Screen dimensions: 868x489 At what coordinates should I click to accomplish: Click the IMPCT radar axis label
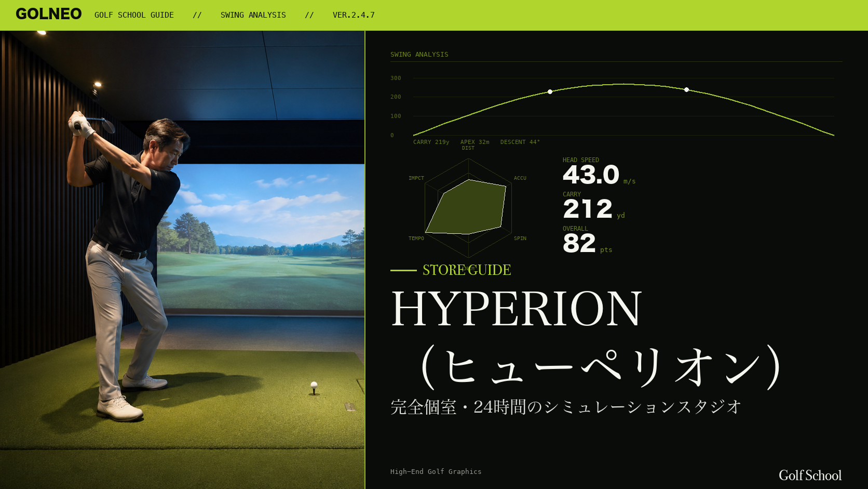(x=416, y=178)
